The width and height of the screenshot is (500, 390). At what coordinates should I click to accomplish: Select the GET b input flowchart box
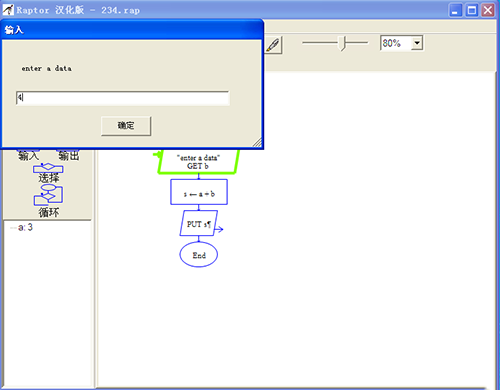click(199, 162)
